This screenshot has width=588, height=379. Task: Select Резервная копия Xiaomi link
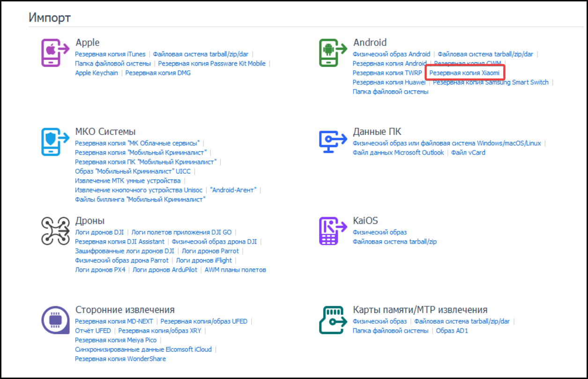tap(464, 73)
